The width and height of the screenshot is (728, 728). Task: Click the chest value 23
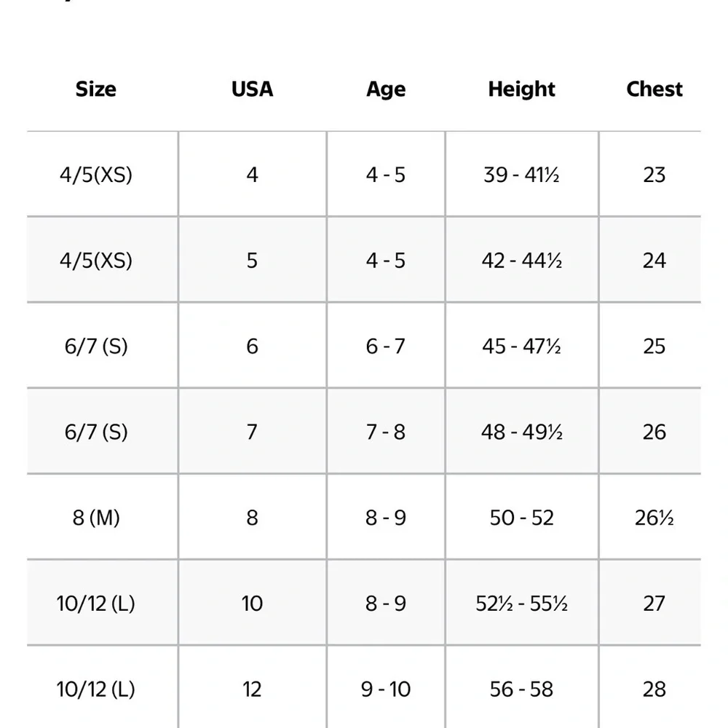pos(654,175)
